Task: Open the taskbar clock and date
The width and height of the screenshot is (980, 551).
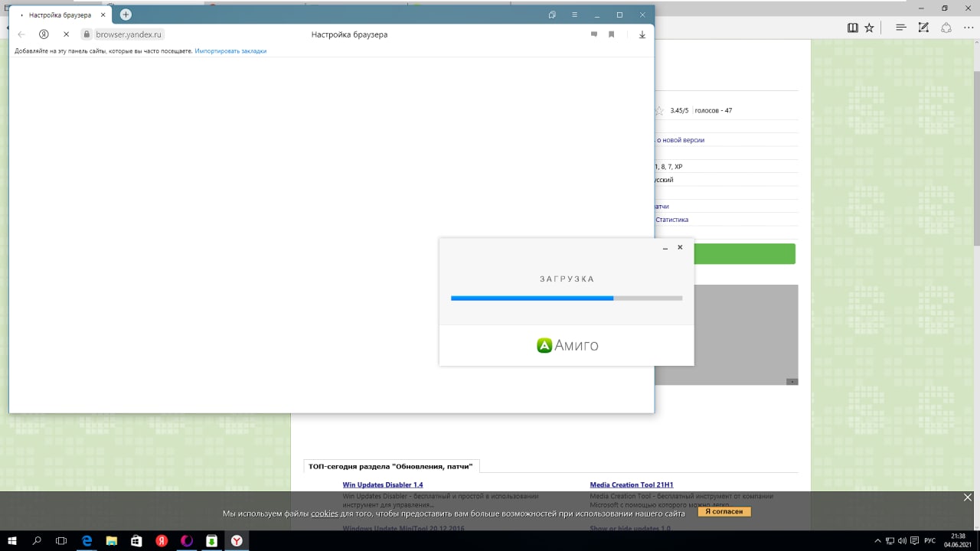Action: [957, 540]
